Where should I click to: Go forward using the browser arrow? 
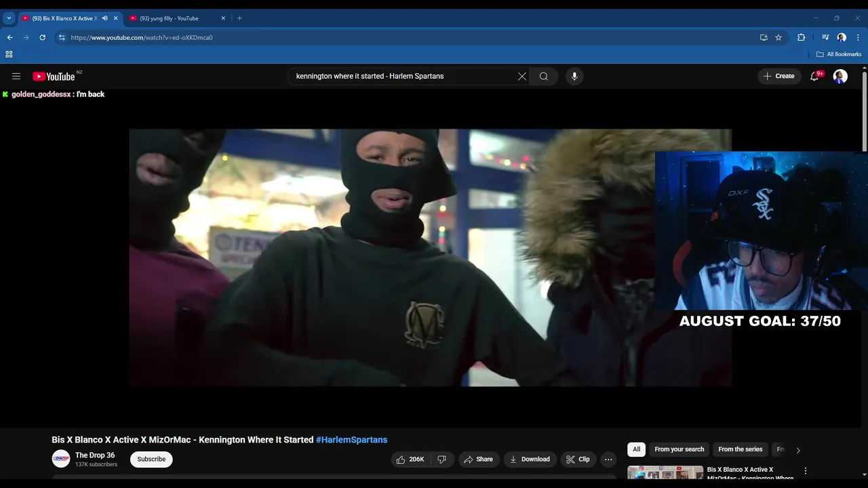tap(26, 37)
